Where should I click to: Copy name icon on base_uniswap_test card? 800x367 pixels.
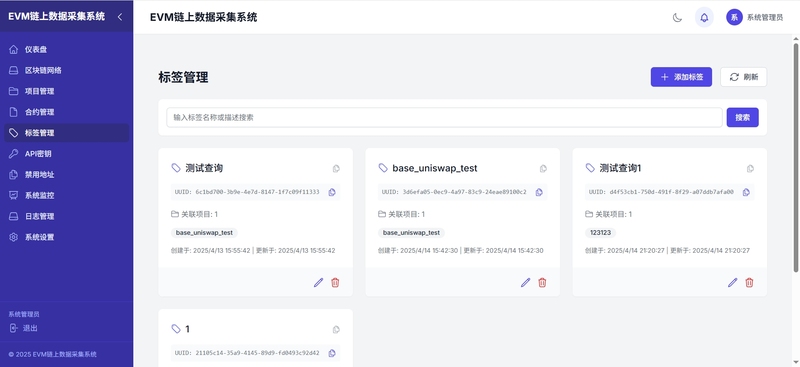click(543, 168)
